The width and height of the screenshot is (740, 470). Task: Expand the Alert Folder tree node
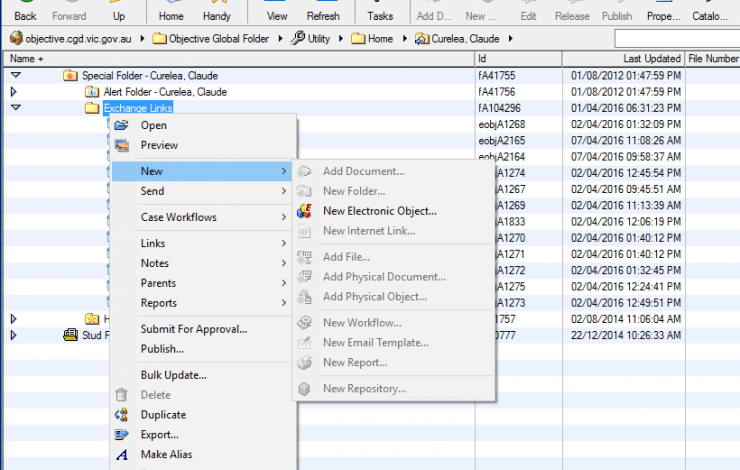coord(14,91)
